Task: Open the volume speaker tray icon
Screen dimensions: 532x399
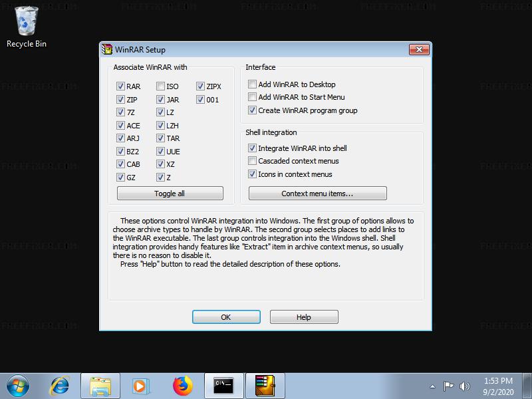Action: tap(464, 386)
